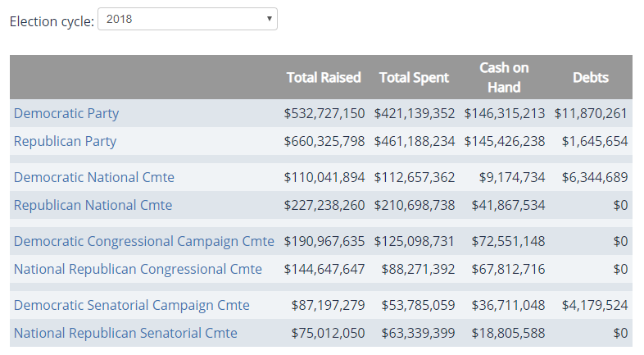Open the Election cycle 2018 dropdown

[x=188, y=19]
